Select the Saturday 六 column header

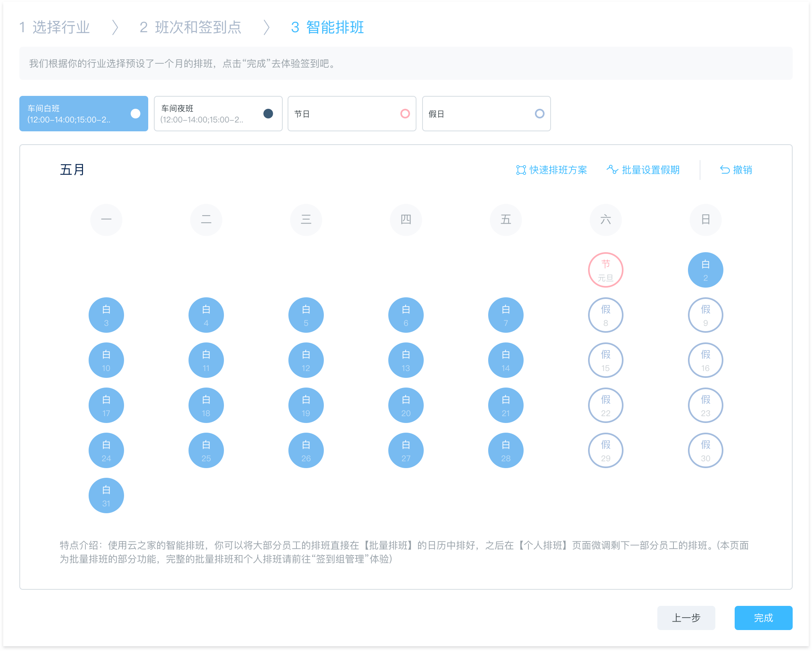(605, 220)
